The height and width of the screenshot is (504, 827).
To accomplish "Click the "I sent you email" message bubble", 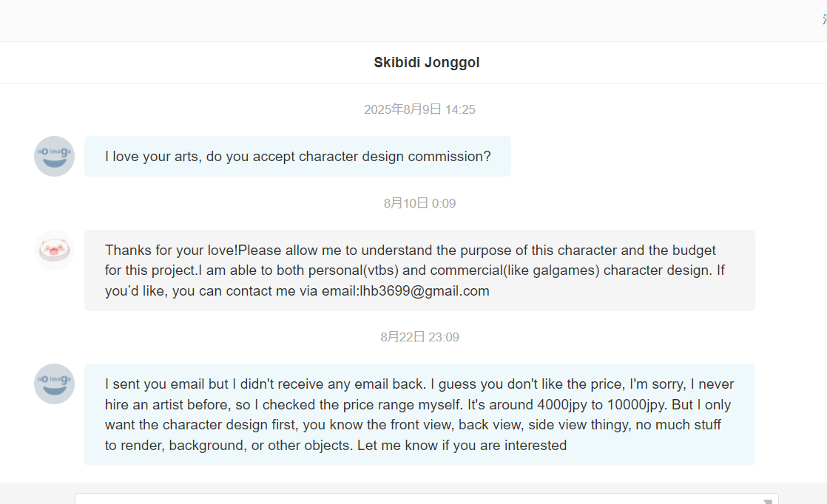I will pyautogui.click(x=419, y=414).
